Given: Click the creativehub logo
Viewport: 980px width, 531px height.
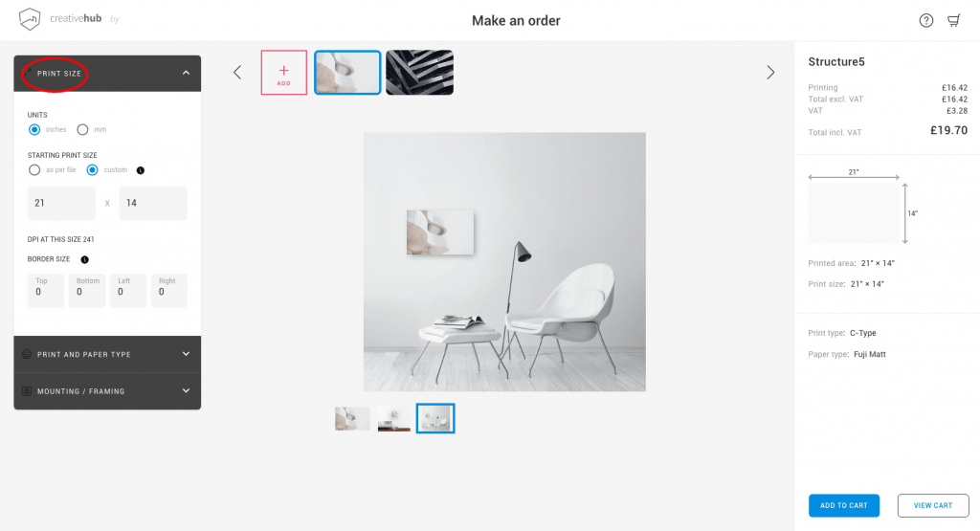Looking at the screenshot, I should click(60, 19).
